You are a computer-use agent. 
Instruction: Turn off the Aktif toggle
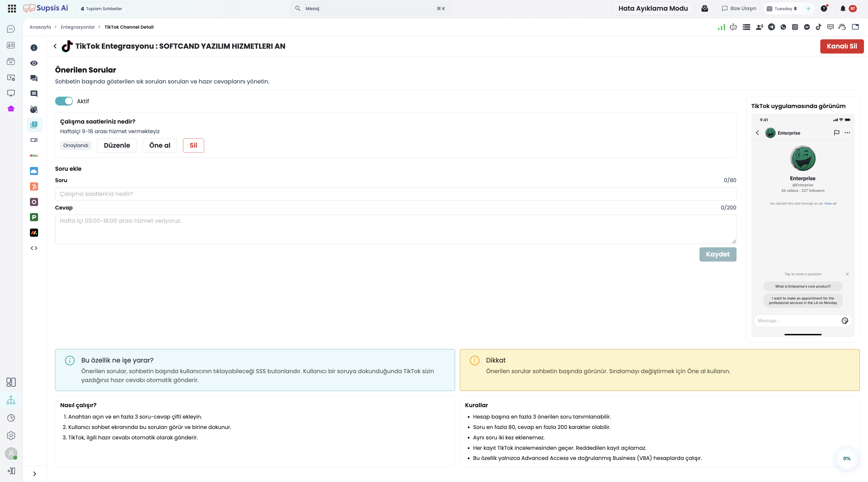click(64, 101)
